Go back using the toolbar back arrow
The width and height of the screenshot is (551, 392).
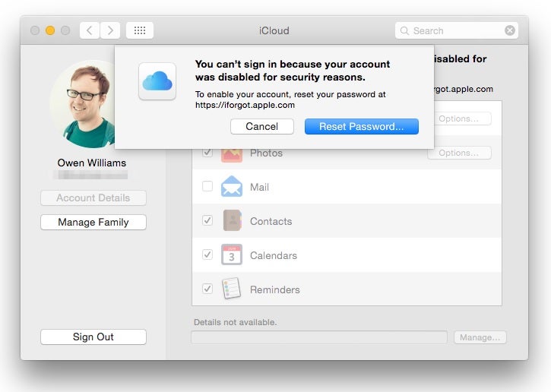(x=90, y=30)
